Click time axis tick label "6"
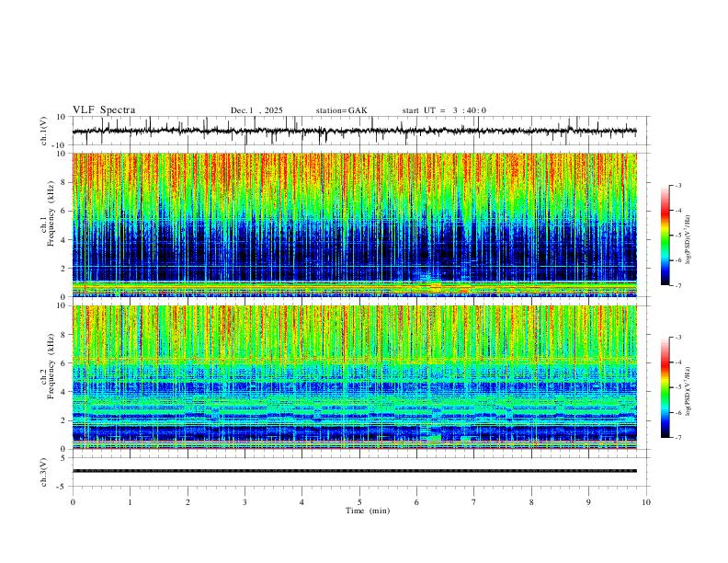The height and width of the screenshot is (563, 728). pos(416,502)
